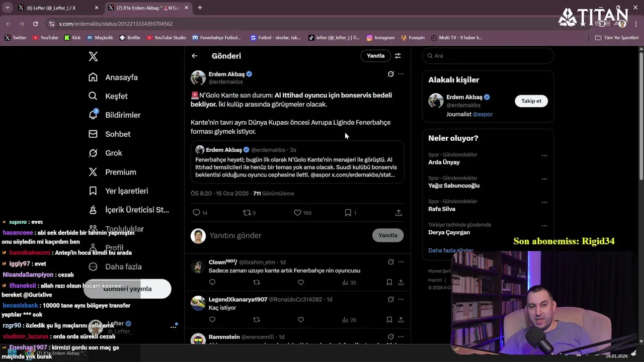Open more options on Clown1907's reply
Viewport: 644px width, 362px height.
tap(401, 262)
